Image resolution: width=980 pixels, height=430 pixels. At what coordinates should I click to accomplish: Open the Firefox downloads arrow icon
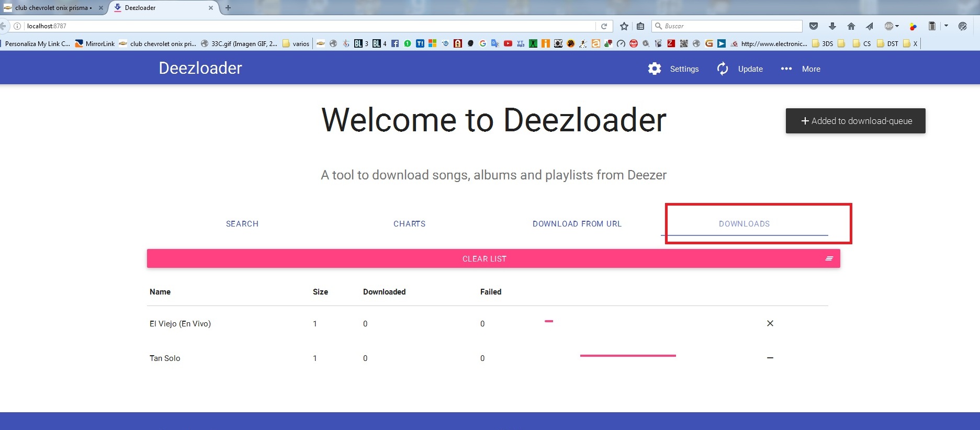tap(832, 26)
